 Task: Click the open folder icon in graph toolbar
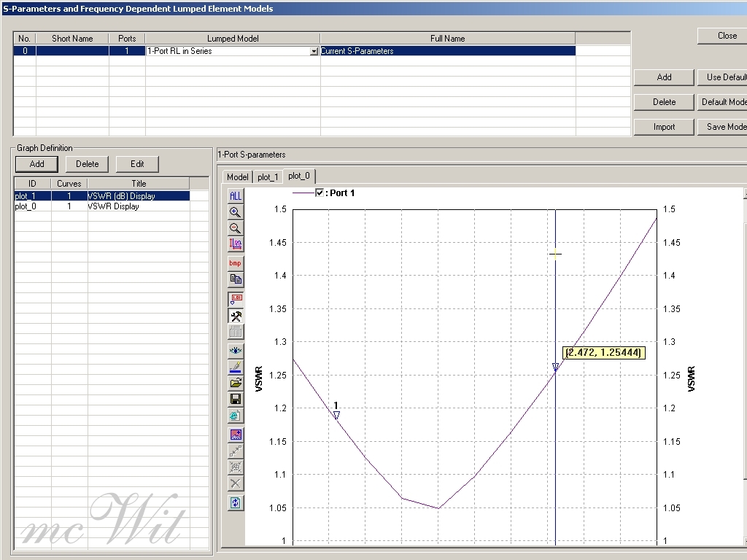[236, 382]
